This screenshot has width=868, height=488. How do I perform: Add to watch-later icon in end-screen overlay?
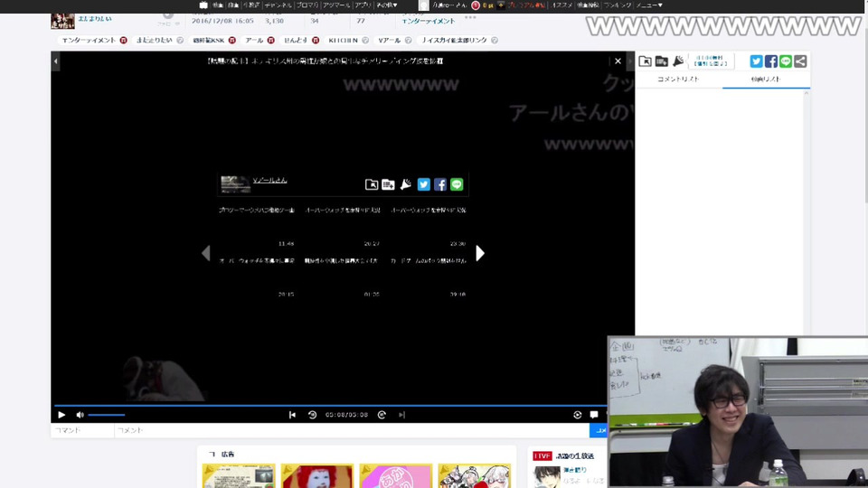[388, 184]
